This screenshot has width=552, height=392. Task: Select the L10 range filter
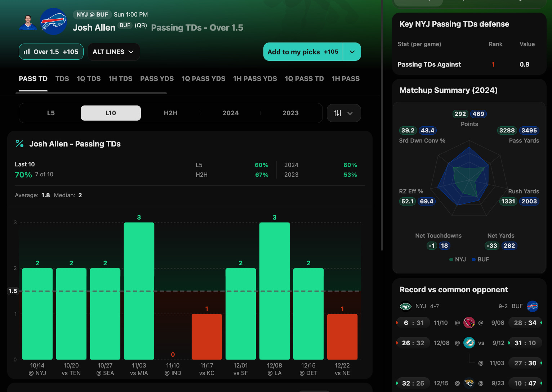pyautogui.click(x=111, y=113)
